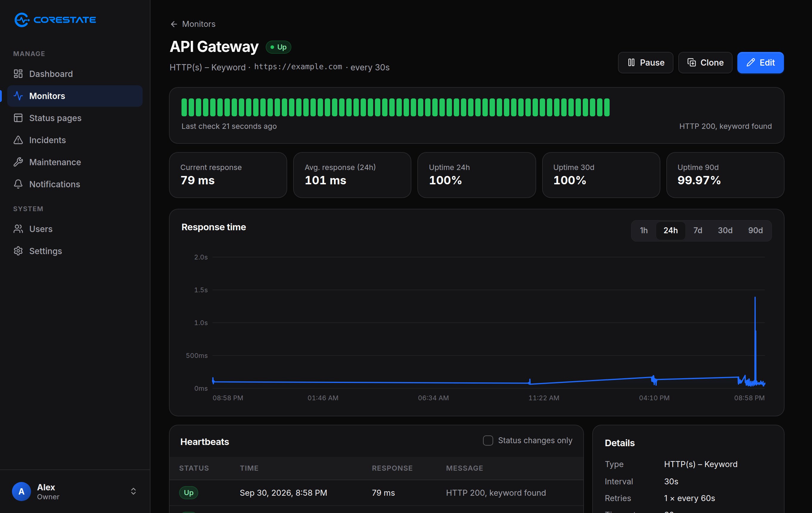Click the Users people icon

(x=18, y=229)
